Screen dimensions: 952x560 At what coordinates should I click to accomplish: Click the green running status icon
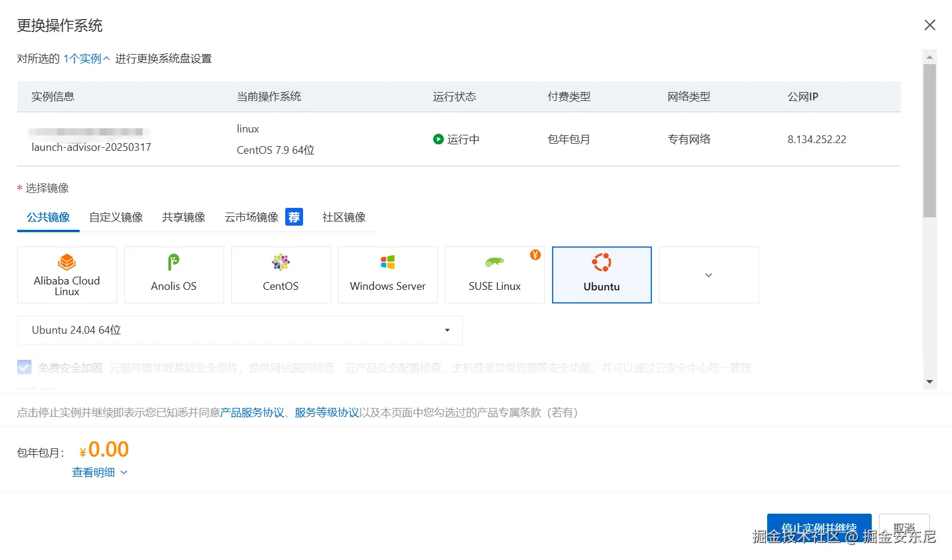439,139
